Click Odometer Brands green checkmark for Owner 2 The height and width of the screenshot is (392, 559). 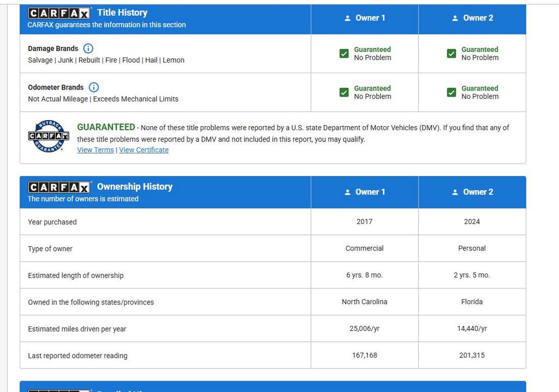coord(451,92)
